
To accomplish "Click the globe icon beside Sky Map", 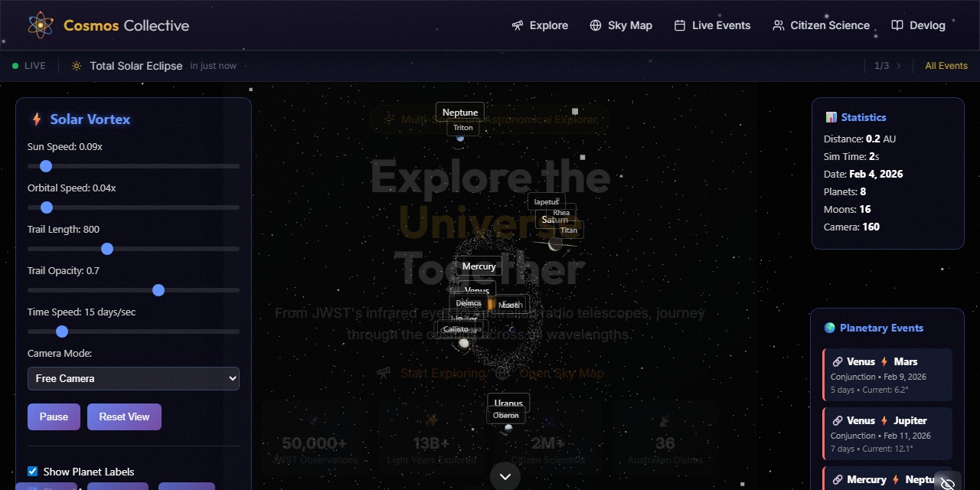I will [596, 25].
